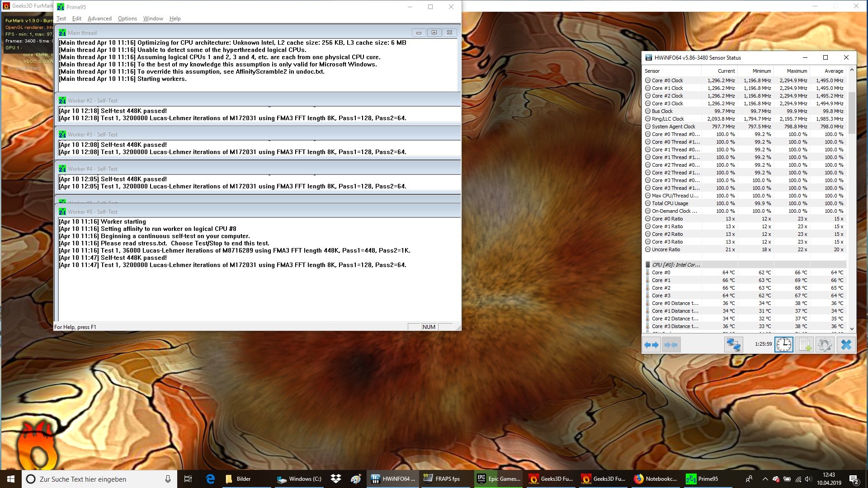Click the collapse columns arrows button in HWiNFO
868x488 pixels.
[671, 345]
